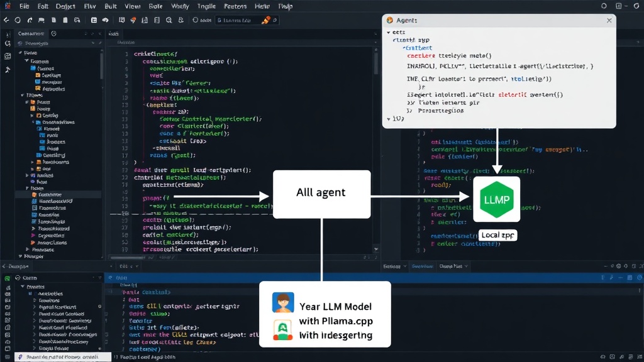The image size is (644, 362).
Task: Click the green LLMP hexagon icon
Action: (x=497, y=199)
